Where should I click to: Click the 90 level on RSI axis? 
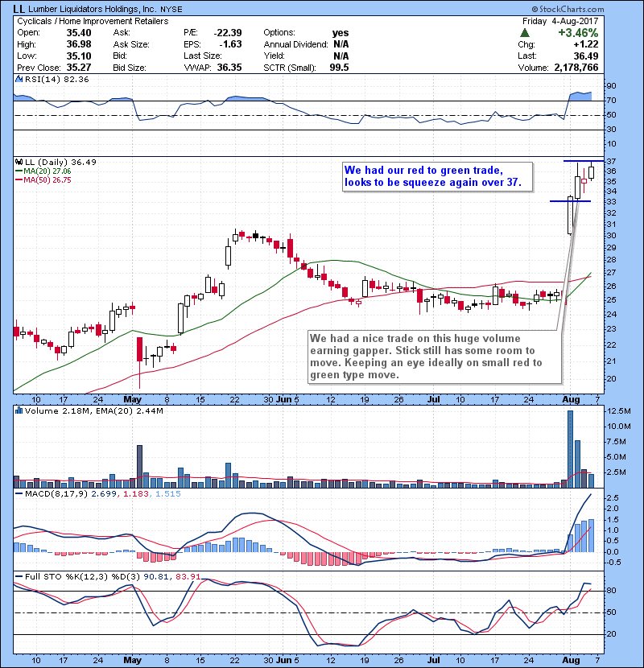coord(612,86)
